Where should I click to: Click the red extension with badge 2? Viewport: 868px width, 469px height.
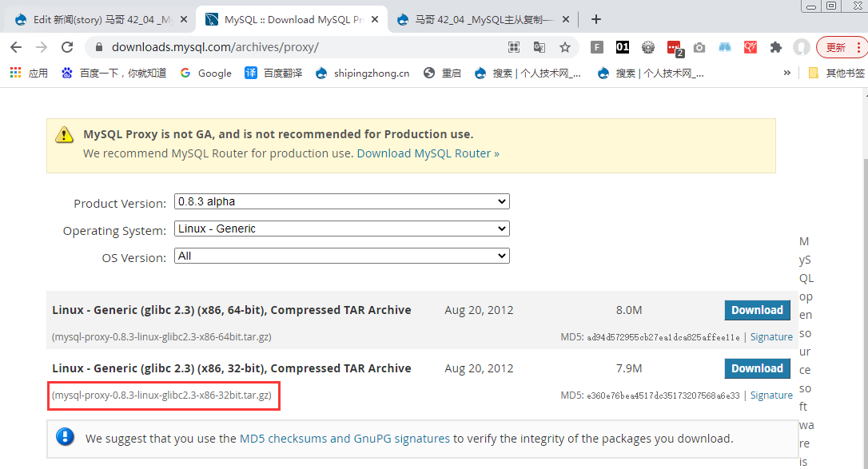tap(675, 49)
